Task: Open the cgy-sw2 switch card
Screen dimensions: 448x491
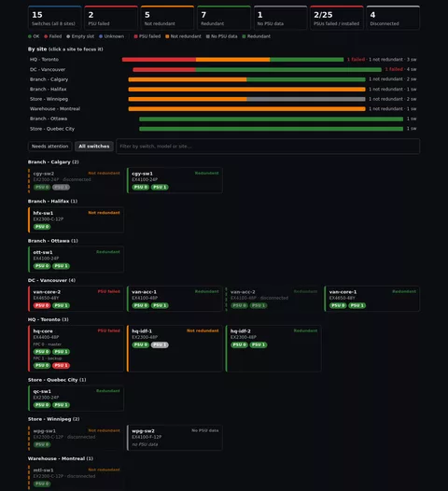Action: [76, 180]
